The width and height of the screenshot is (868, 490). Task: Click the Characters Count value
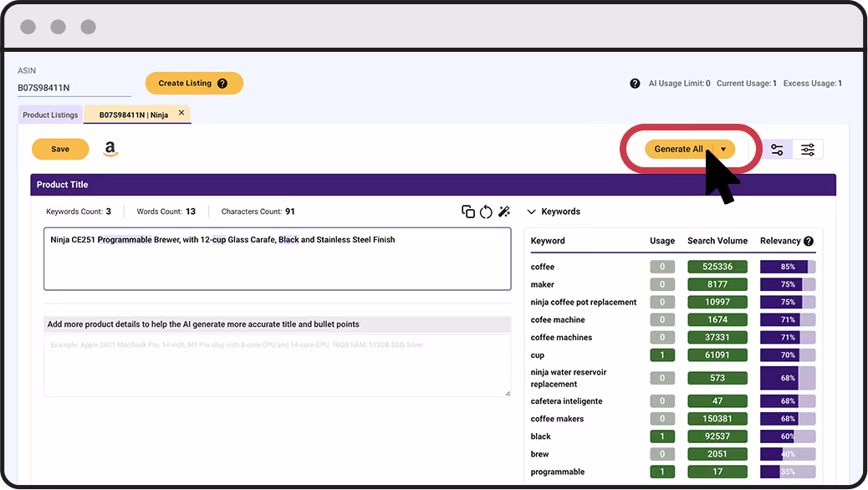(x=290, y=212)
